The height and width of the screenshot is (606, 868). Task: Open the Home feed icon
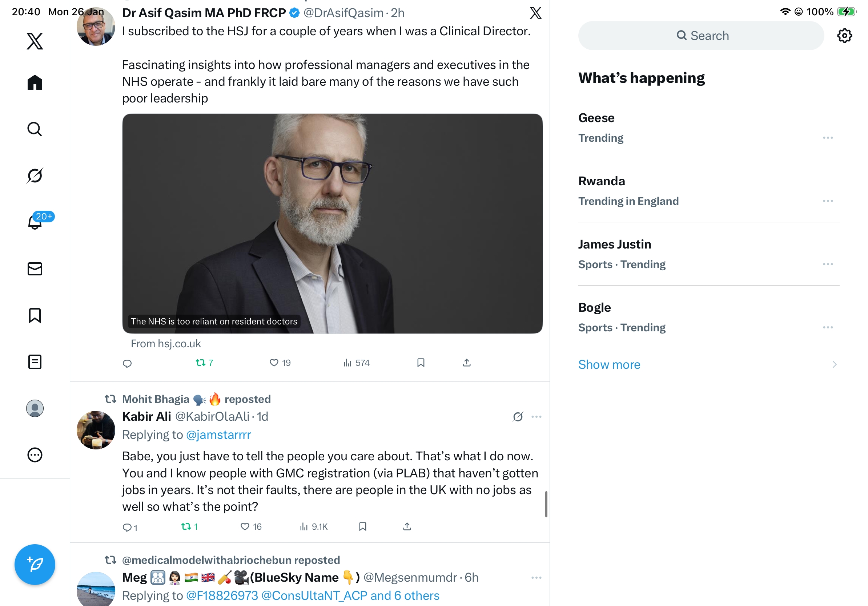tap(35, 82)
